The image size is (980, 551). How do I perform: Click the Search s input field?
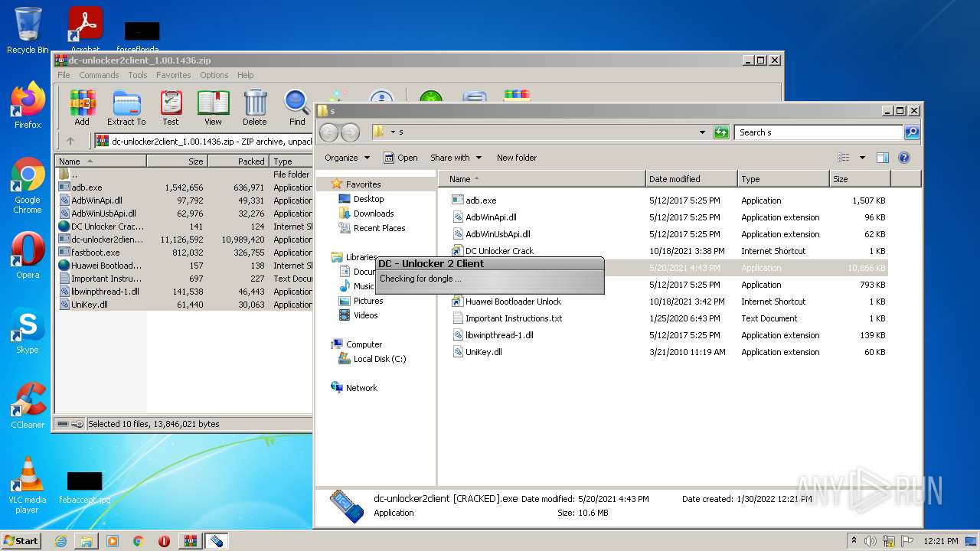coord(818,132)
